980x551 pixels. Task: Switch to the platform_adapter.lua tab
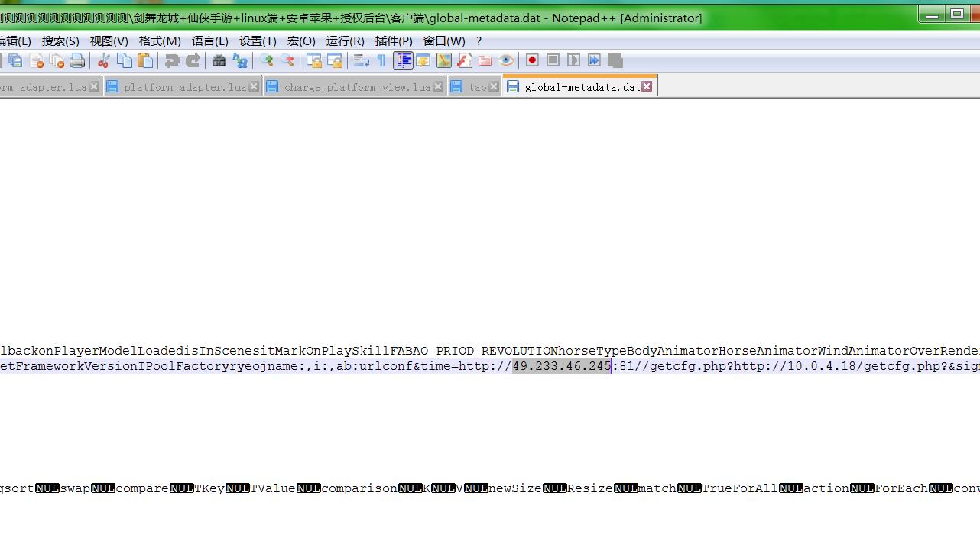coord(184,87)
